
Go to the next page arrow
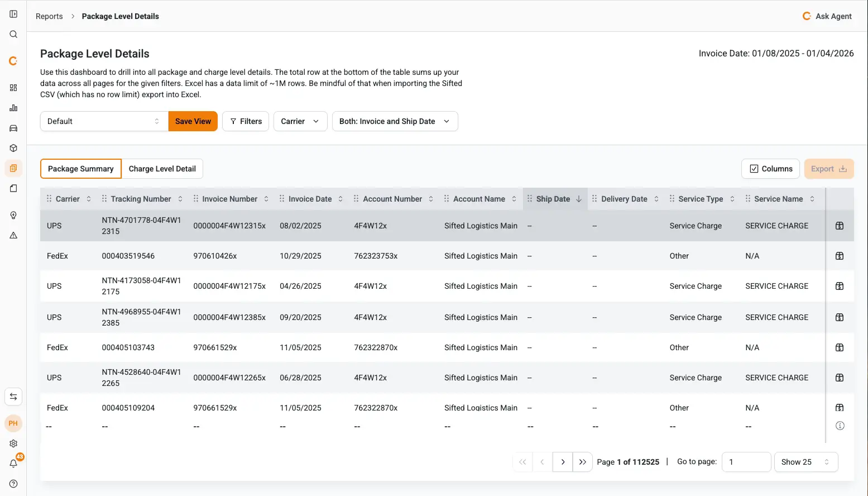(563, 462)
